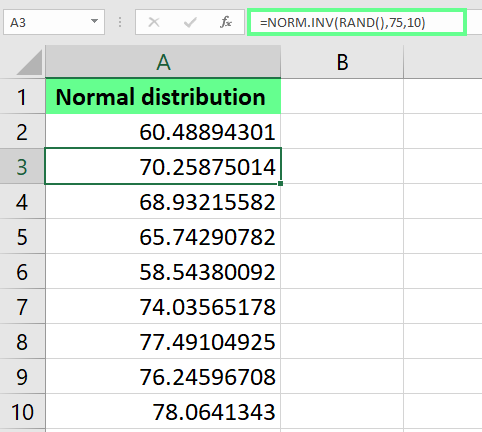Select cell containing 77.49104925
The image size is (482, 432).
(x=163, y=342)
